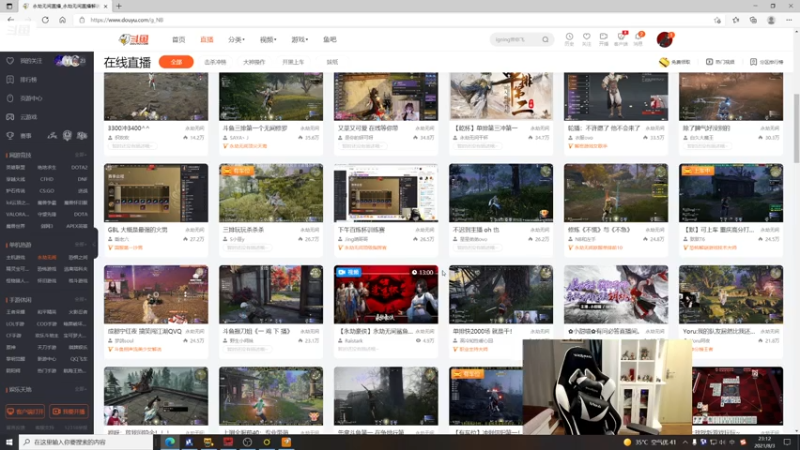Open the GBL stream thumbnail
The width and height of the screenshot is (800, 450).
pyautogui.click(x=156, y=193)
